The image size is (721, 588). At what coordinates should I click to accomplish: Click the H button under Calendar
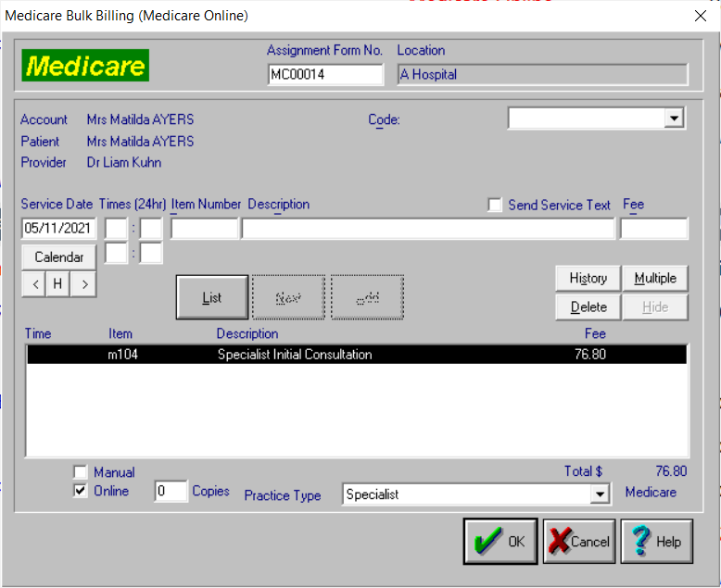point(57,284)
